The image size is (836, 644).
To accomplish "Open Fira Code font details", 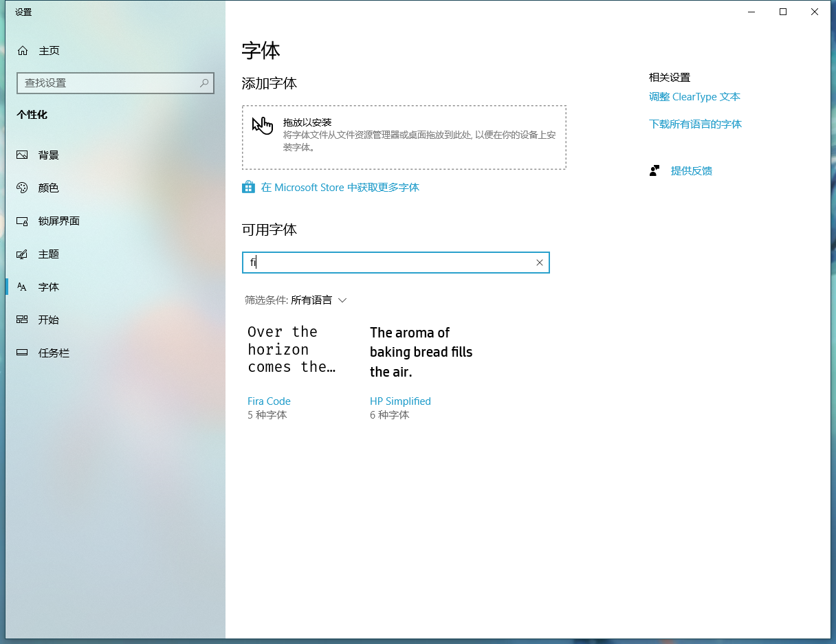I will point(269,401).
